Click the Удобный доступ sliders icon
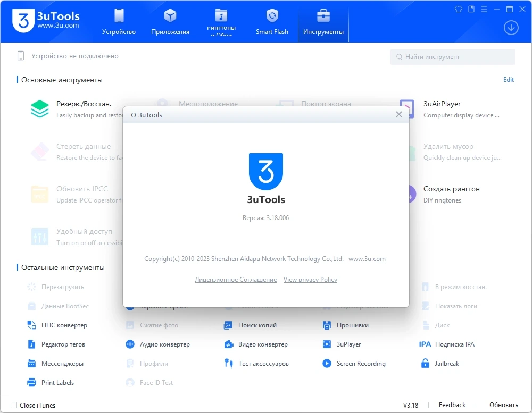Screen dimensions: 532x413 pyautogui.click(x=40, y=237)
